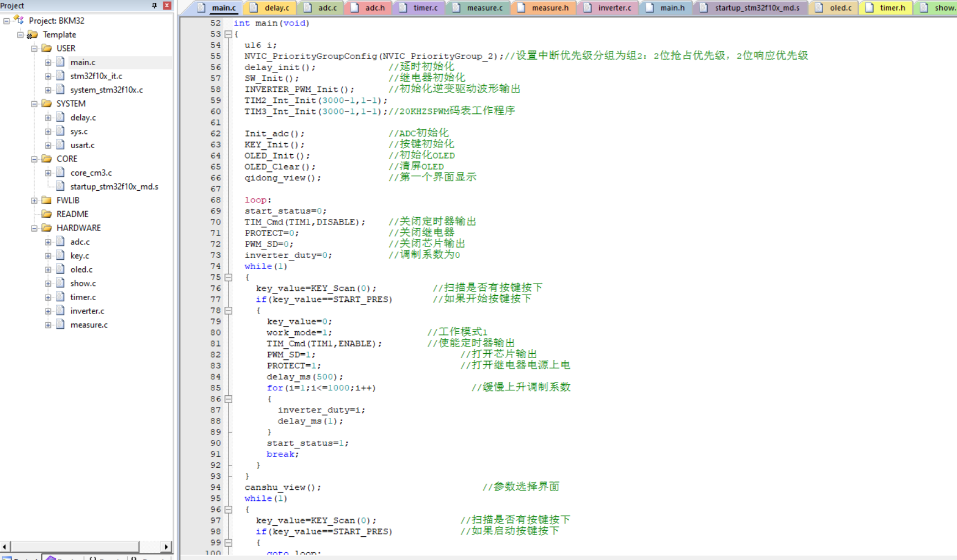Expand the adc.c node in project tree
The width and height of the screenshot is (957, 560).
(x=48, y=242)
